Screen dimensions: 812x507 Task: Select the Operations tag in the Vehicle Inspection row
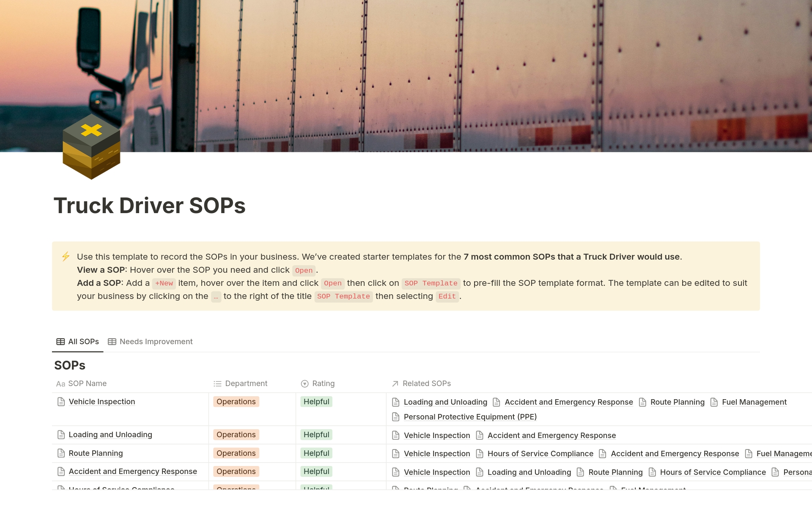(x=236, y=402)
